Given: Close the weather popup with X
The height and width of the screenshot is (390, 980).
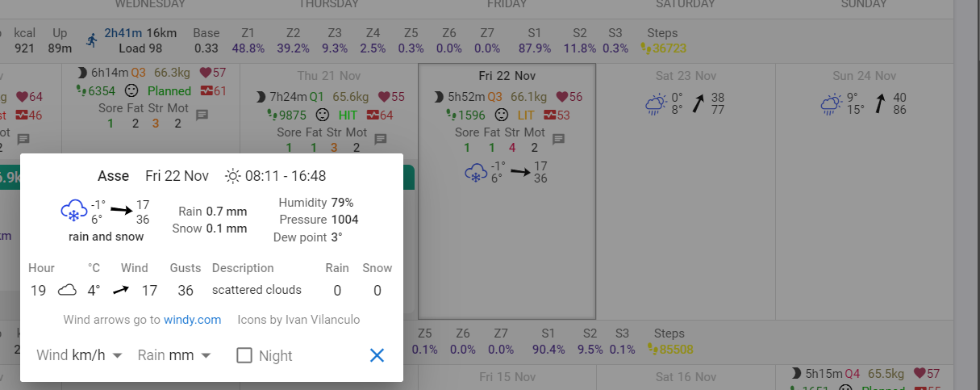Looking at the screenshot, I should tap(377, 355).
